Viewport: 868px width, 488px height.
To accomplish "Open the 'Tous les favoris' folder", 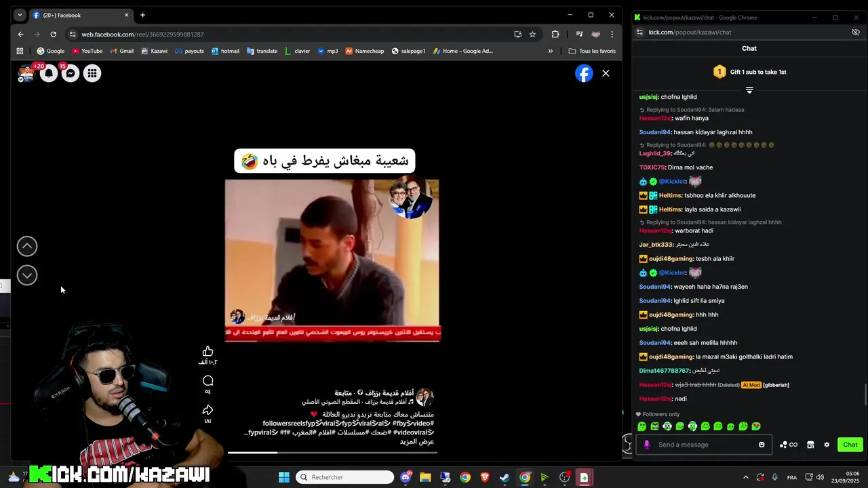I will click(x=592, y=51).
